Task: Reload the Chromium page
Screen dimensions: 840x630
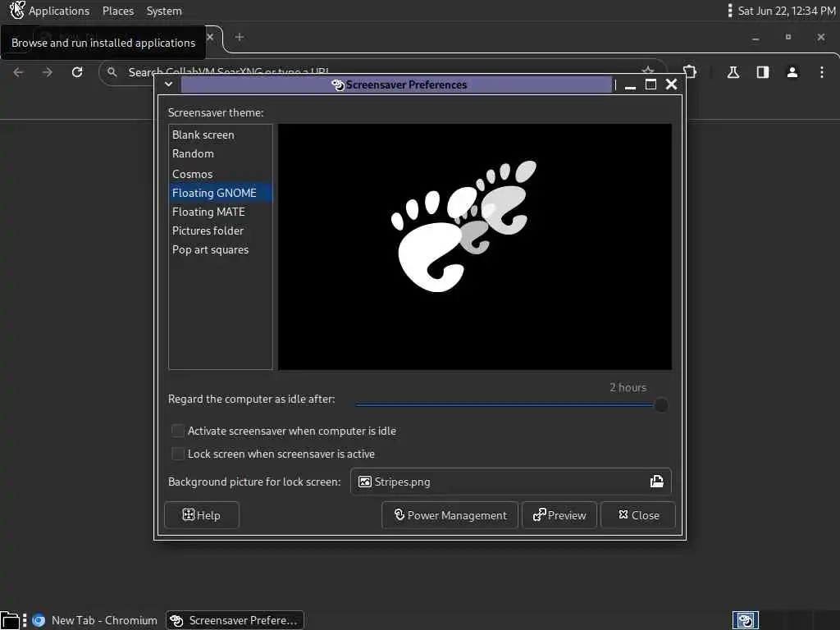Action: tap(77, 72)
